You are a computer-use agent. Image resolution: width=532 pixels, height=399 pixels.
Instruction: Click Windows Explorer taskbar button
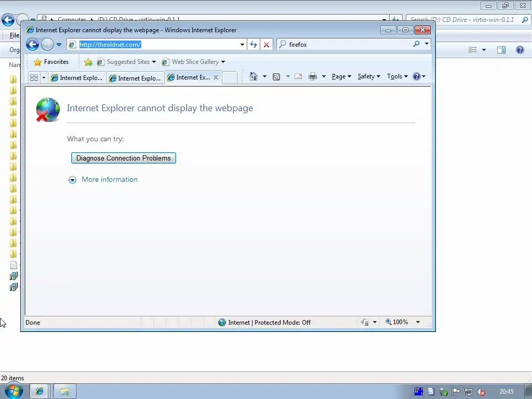65,392
